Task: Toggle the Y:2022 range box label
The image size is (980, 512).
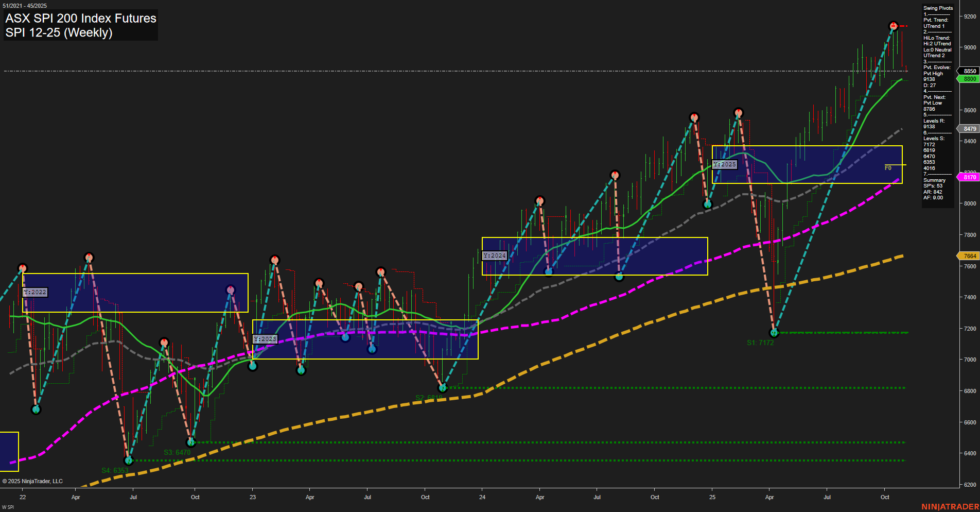Action: coord(35,292)
